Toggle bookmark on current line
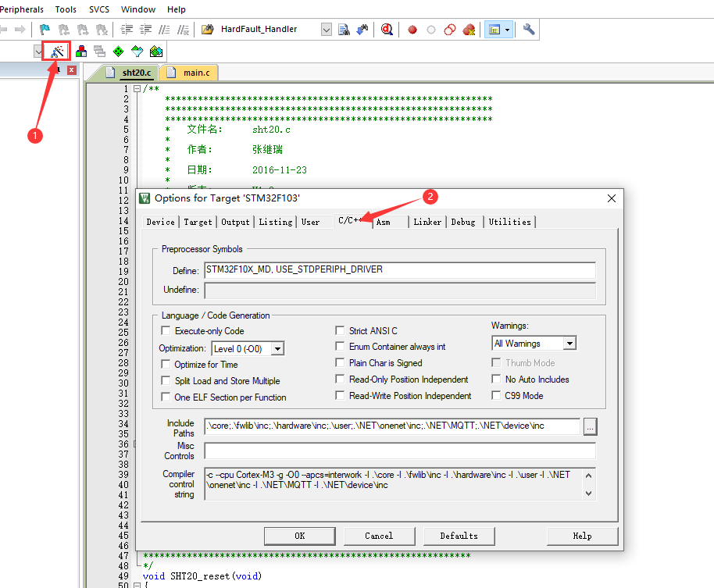Viewport: 714px width, 588px height. point(45,30)
